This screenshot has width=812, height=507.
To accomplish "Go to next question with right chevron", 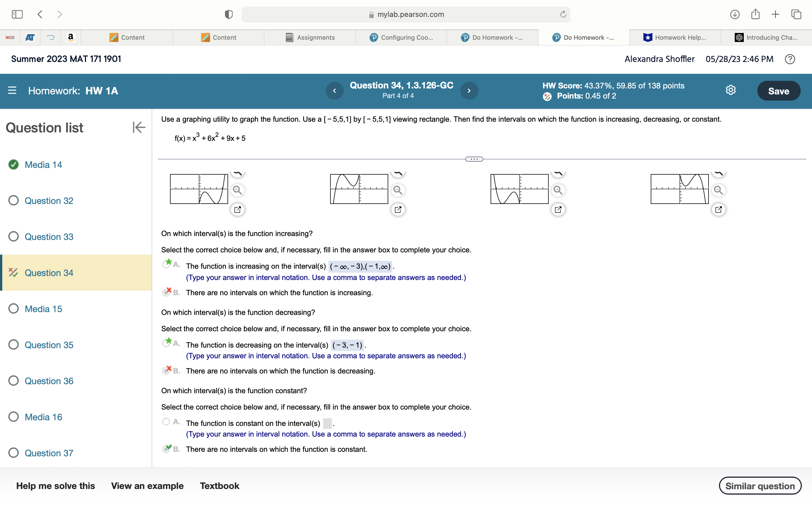I will pos(469,90).
